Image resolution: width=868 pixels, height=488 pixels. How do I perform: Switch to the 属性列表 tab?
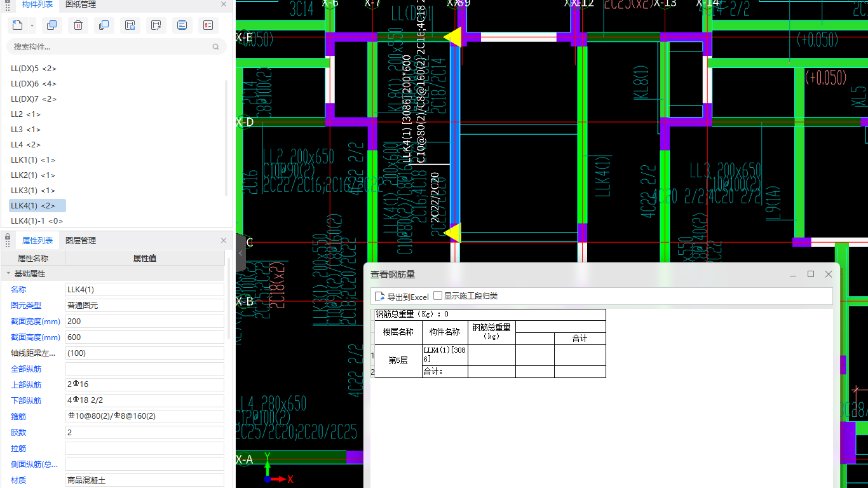click(x=37, y=240)
